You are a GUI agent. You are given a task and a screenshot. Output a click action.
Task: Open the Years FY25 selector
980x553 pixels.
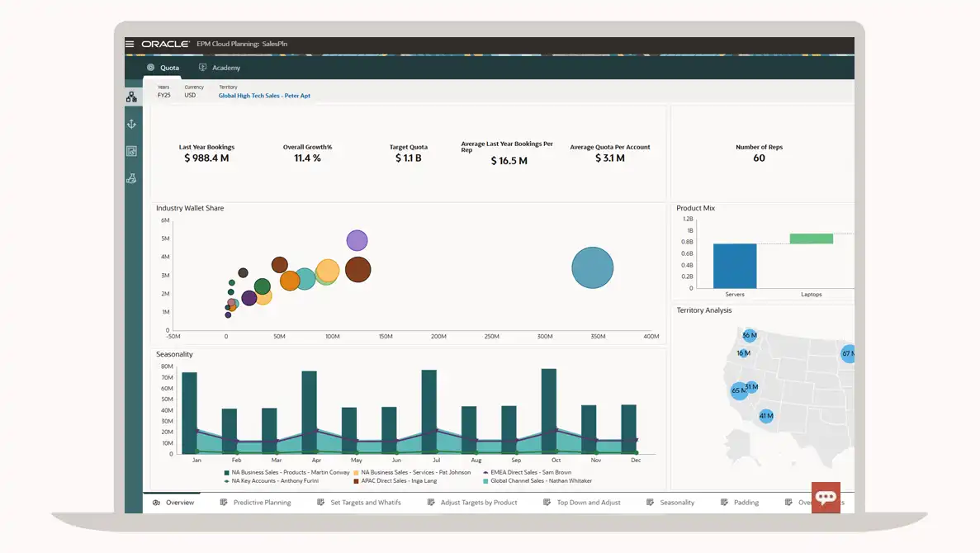(x=163, y=95)
